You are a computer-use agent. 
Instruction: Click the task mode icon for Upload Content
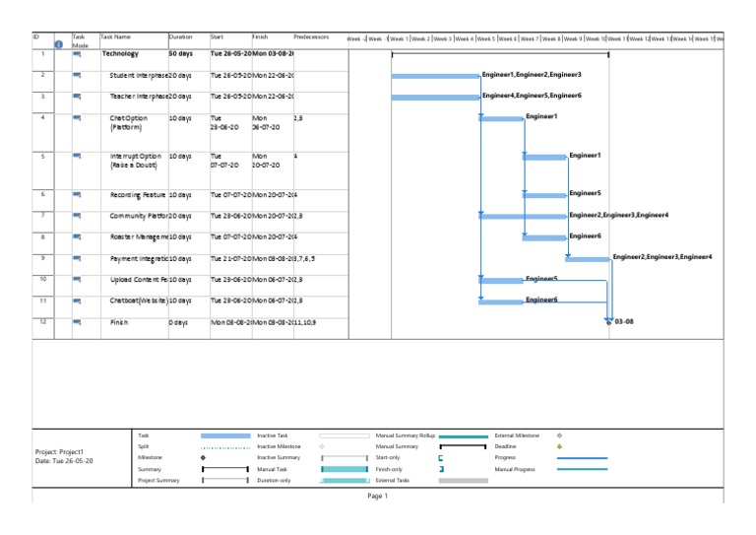pos(77,279)
